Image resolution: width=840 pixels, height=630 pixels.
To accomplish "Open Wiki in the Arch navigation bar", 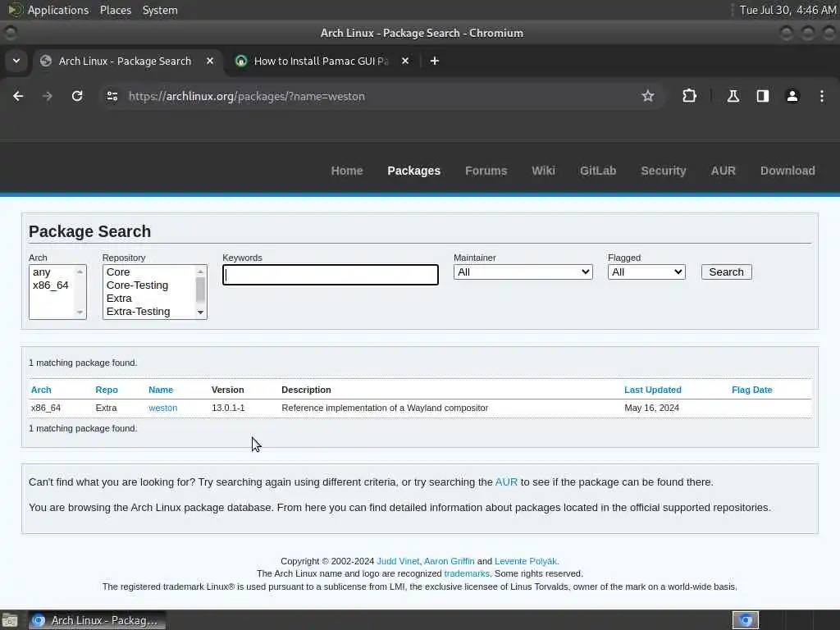I will [543, 171].
